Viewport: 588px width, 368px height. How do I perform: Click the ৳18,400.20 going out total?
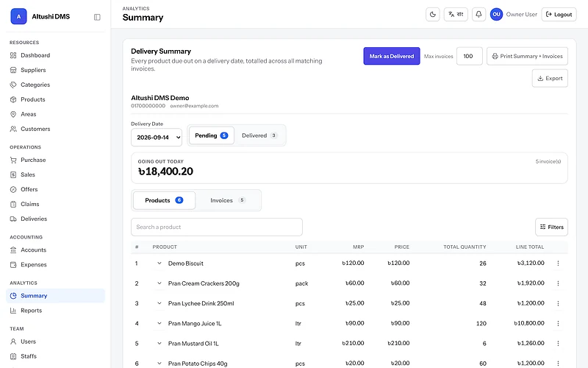(x=165, y=171)
